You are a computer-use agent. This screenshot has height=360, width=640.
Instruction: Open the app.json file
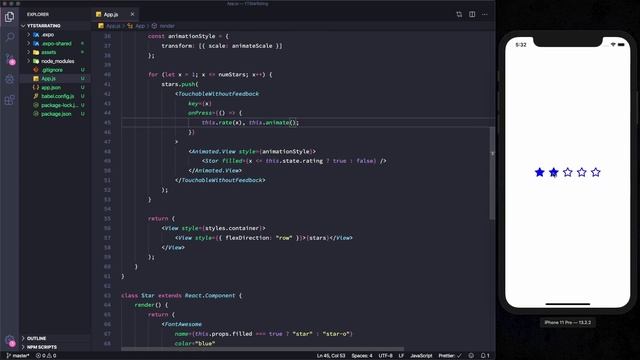[51, 87]
